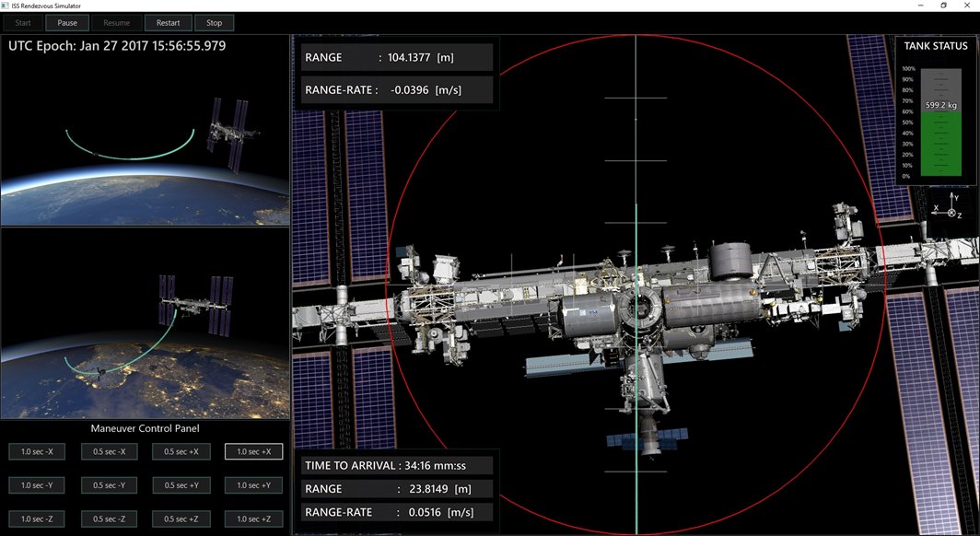Click the Resume button

click(116, 23)
